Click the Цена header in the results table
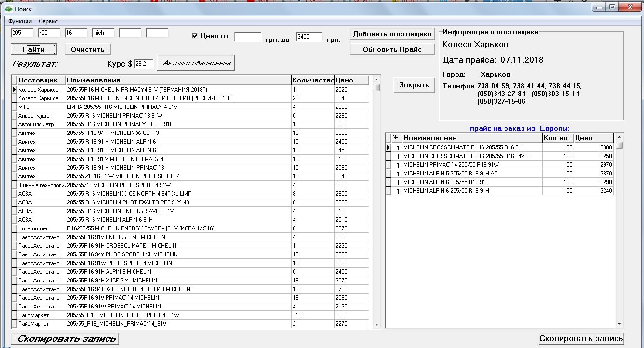Image resolution: width=644 pixels, height=348 pixels. pyautogui.click(x=351, y=80)
